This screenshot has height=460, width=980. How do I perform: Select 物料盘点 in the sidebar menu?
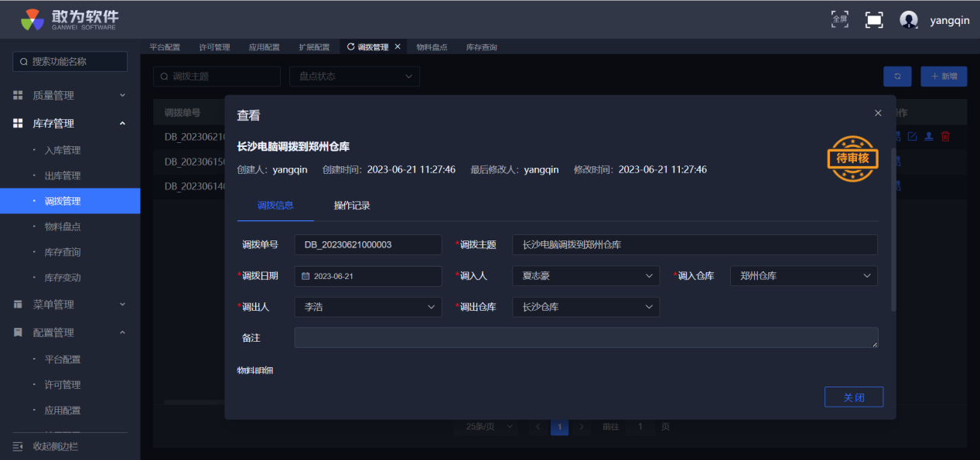[x=63, y=227]
